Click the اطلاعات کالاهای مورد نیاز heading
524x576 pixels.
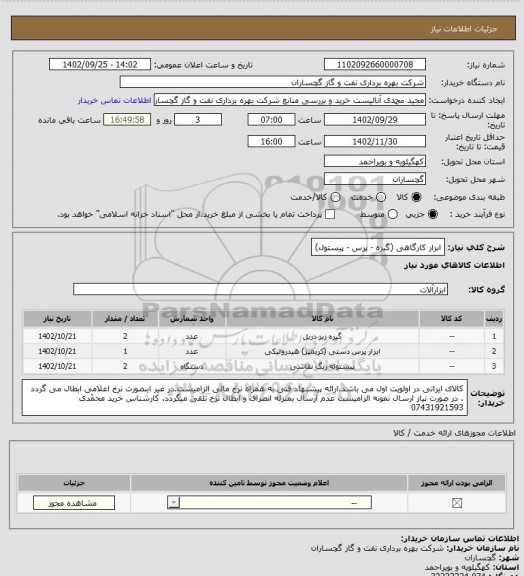[454, 265]
